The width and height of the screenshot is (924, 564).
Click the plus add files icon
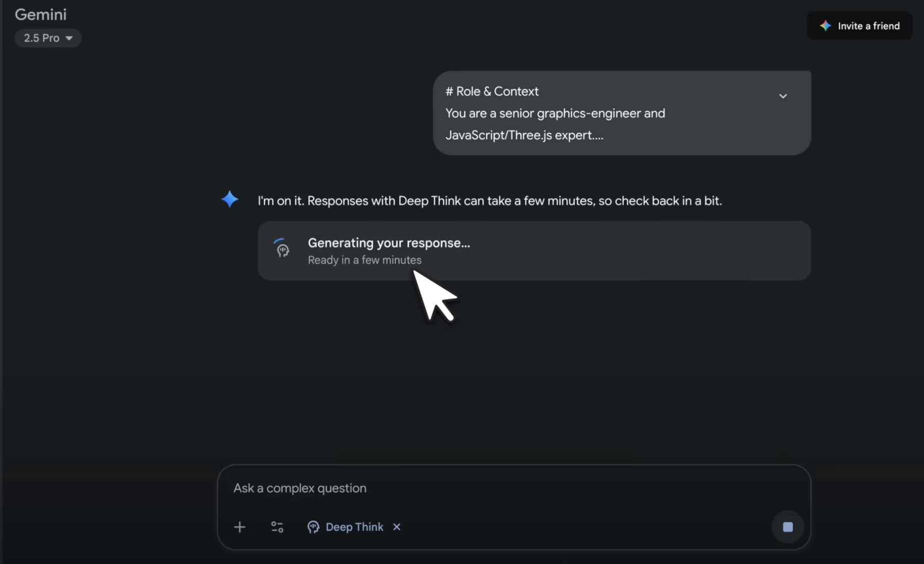[240, 527]
